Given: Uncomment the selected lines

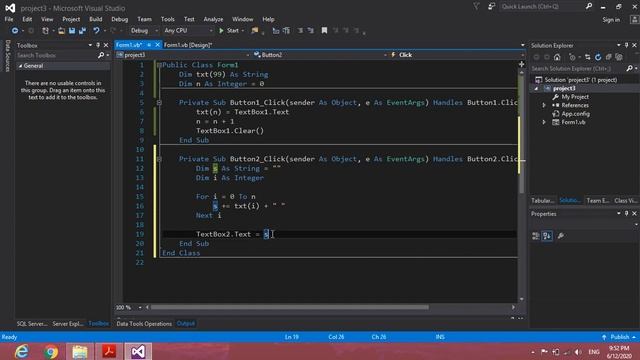Looking at the screenshot, I should click(x=287, y=31).
